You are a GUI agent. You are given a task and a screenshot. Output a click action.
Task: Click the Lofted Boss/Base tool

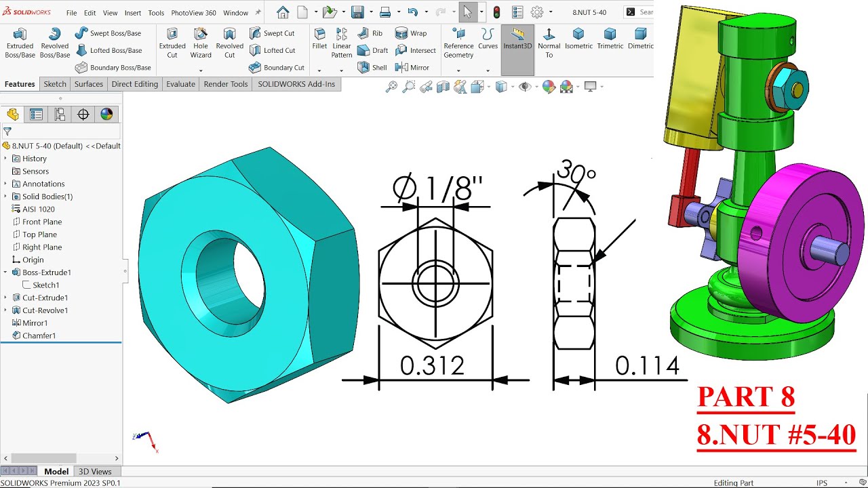pyautogui.click(x=108, y=50)
